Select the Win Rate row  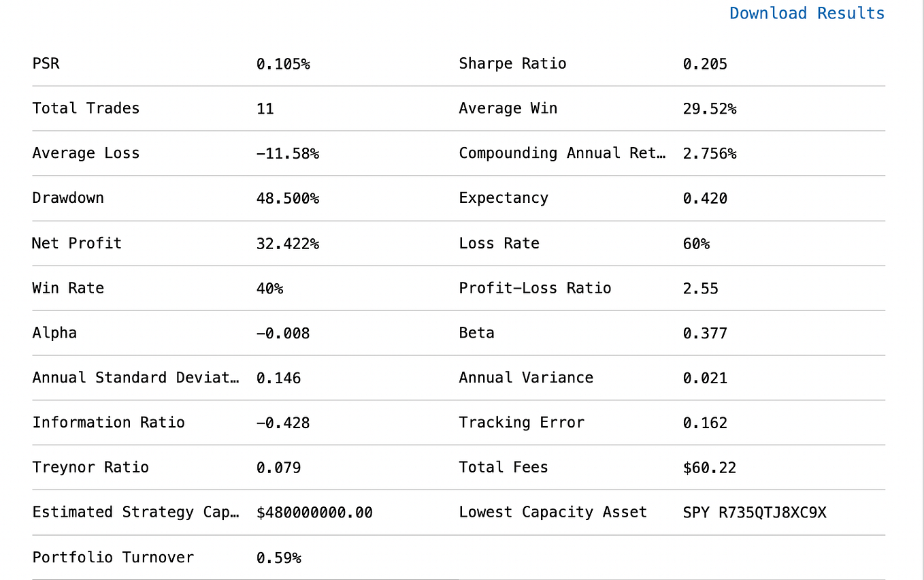click(x=68, y=288)
